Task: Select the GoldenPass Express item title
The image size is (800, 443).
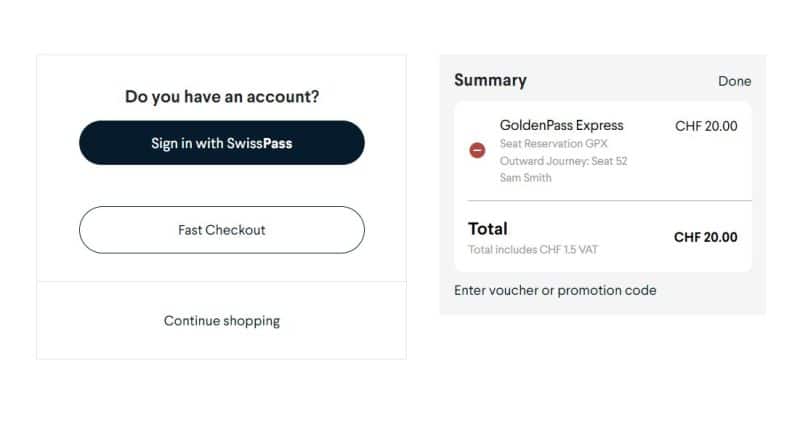Action: tap(561, 126)
